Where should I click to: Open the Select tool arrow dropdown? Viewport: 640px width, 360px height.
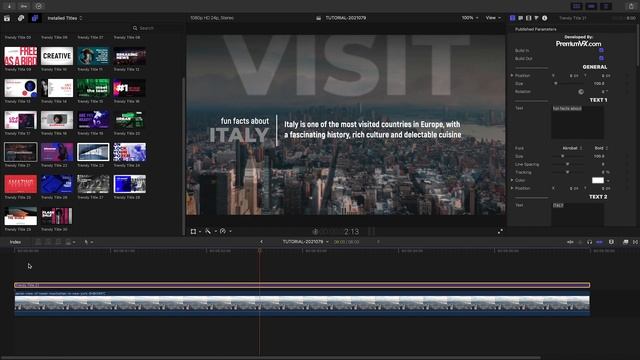pos(88,242)
